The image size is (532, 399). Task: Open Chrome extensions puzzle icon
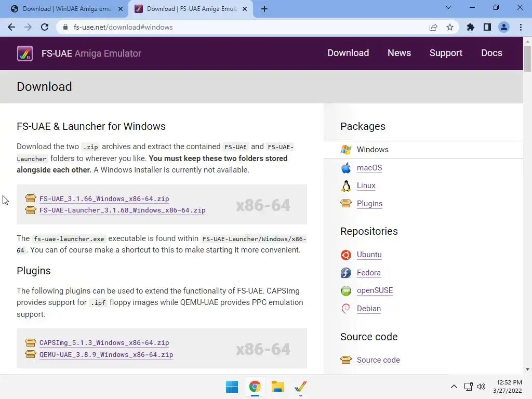pos(471,27)
